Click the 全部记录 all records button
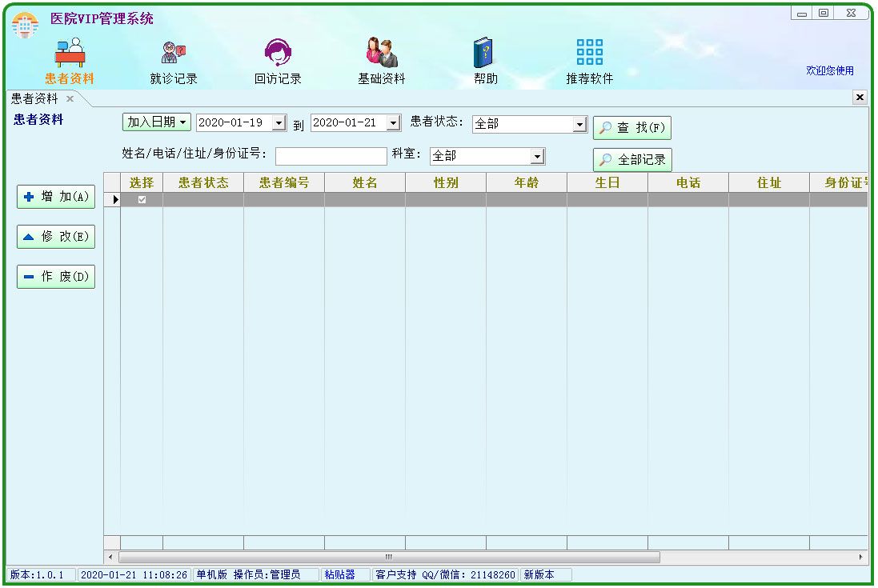 pyautogui.click(x=632, y=160)
